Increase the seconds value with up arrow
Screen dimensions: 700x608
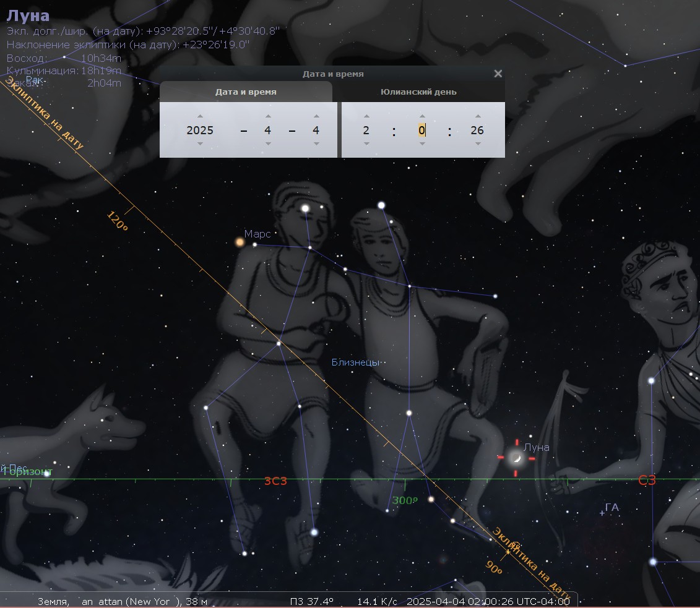(478, 116)
